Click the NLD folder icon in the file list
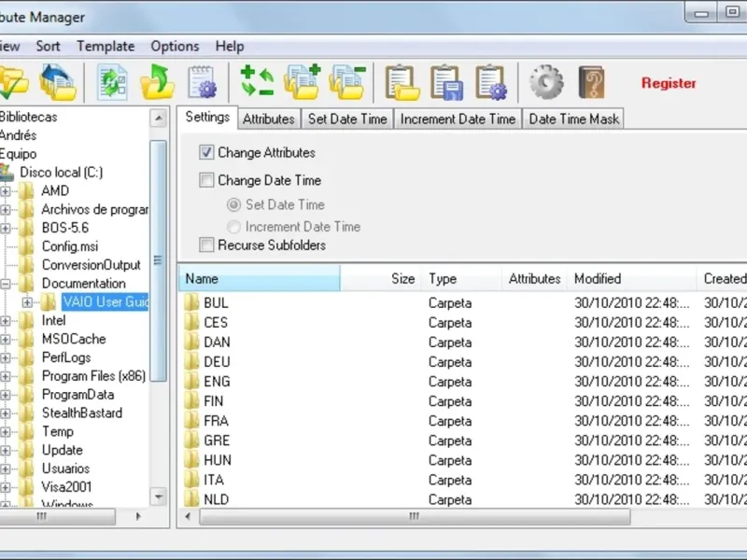 191,499
